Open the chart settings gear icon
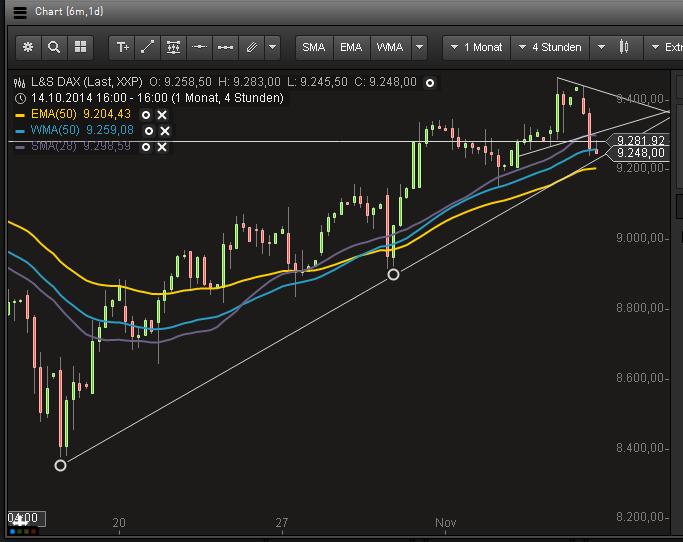The width and height of the screenshot is (683, 542). pyautogui.click(x=28, y=47)
